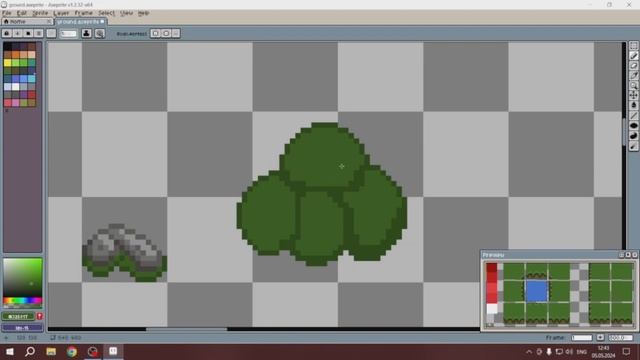Click the horizontal canvas scrollbar thumb
640x360 pixels.
[x=187, y=329]
